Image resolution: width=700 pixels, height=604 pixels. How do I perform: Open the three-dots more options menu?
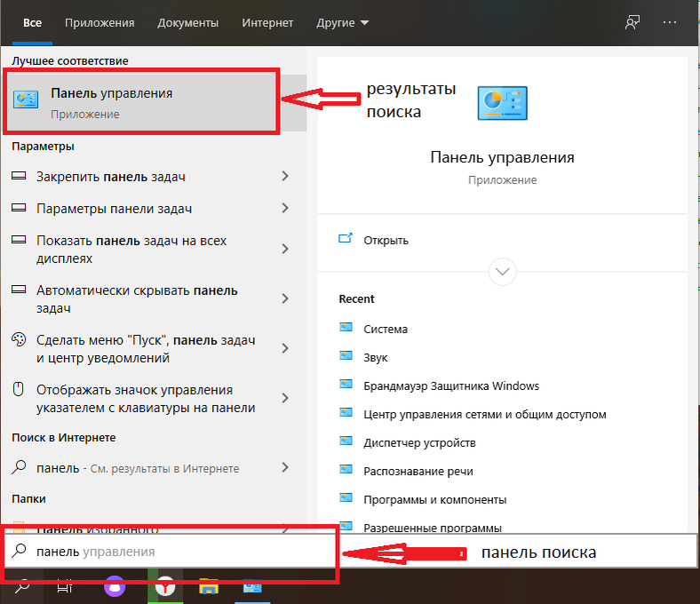[670, 22]
